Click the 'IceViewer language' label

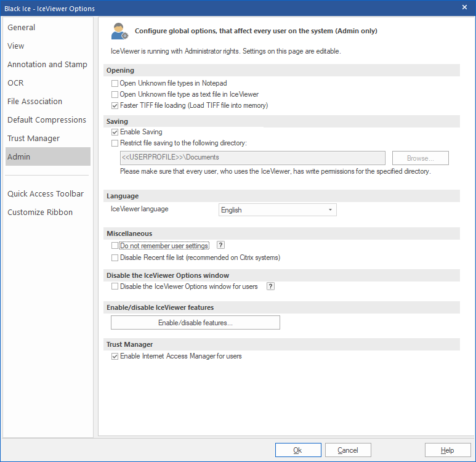[139, 209]
